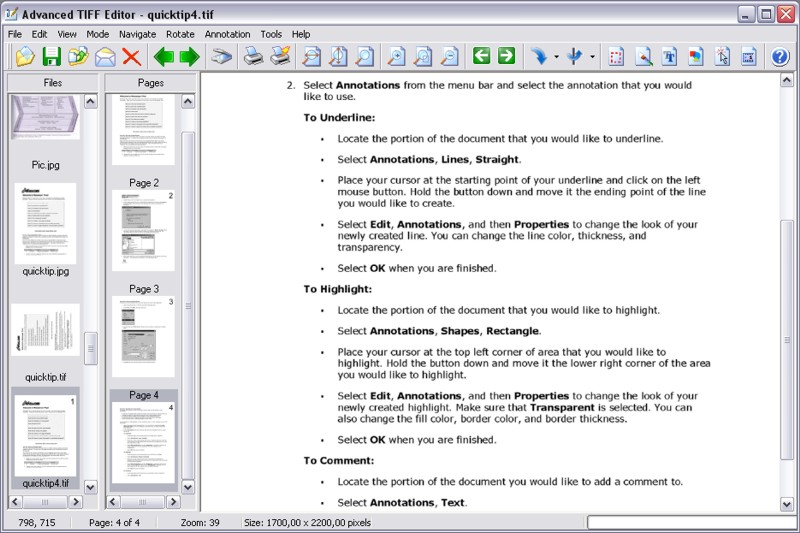
Task: Click Pages panel horizontal scroll right arrow
Action: point(173,502)
